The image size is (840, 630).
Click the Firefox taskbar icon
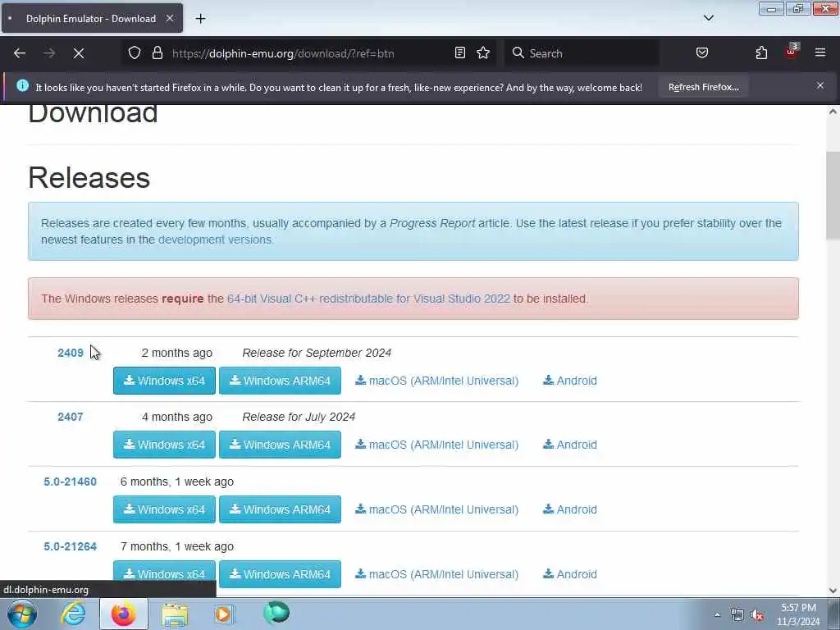click(123, 614)
